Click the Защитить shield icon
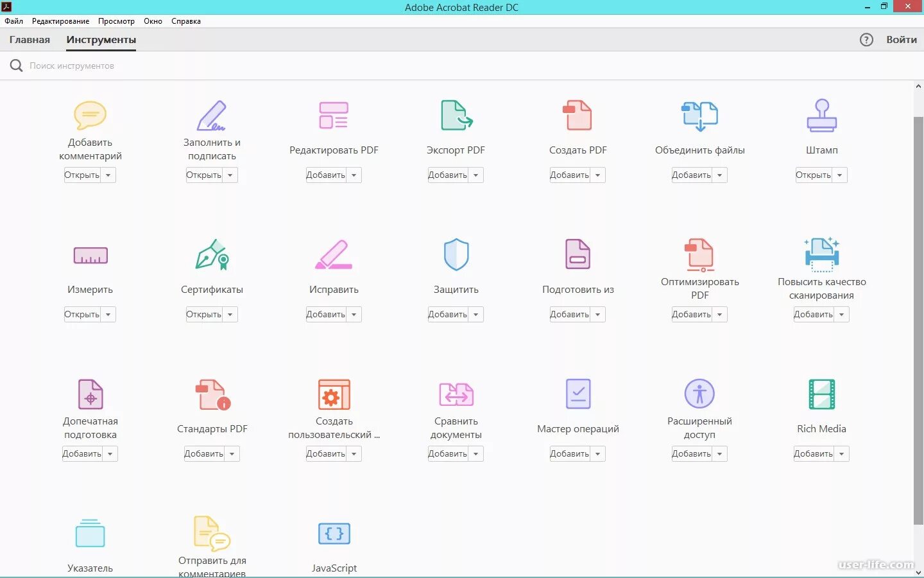 click(456, 255)
